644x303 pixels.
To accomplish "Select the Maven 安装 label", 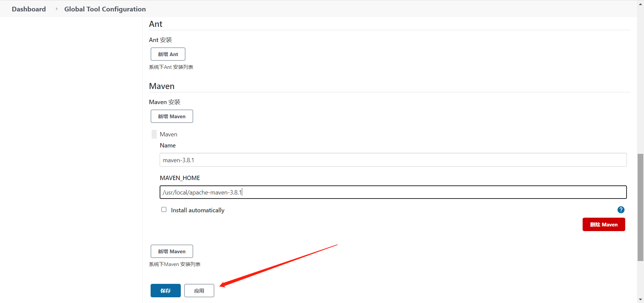I will point(165,102).
